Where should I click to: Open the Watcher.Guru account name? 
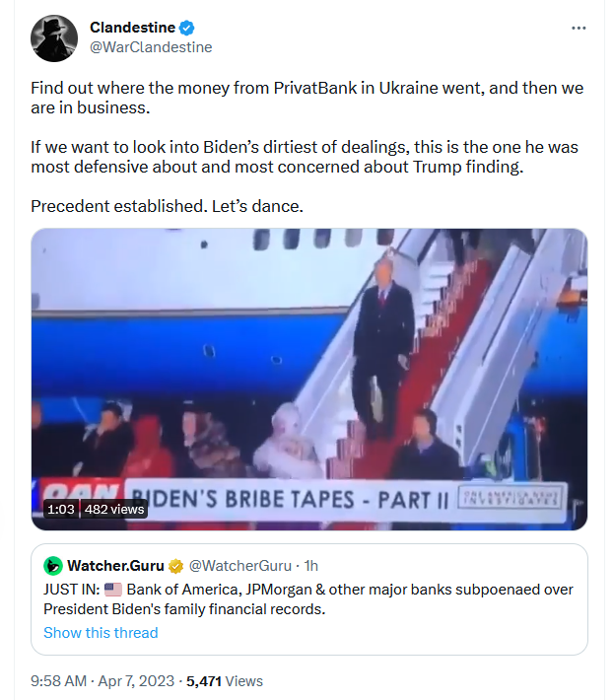point(115,566)
